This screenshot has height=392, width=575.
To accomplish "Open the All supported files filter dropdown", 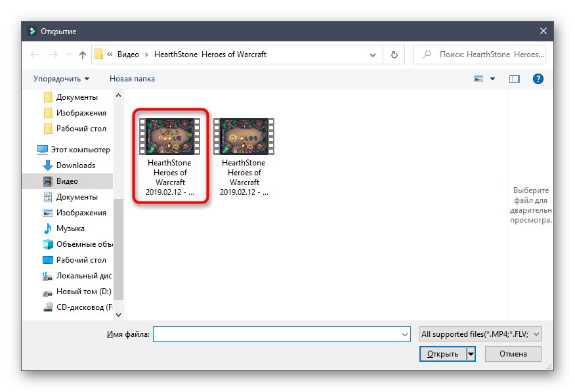I will click(480, 334).
